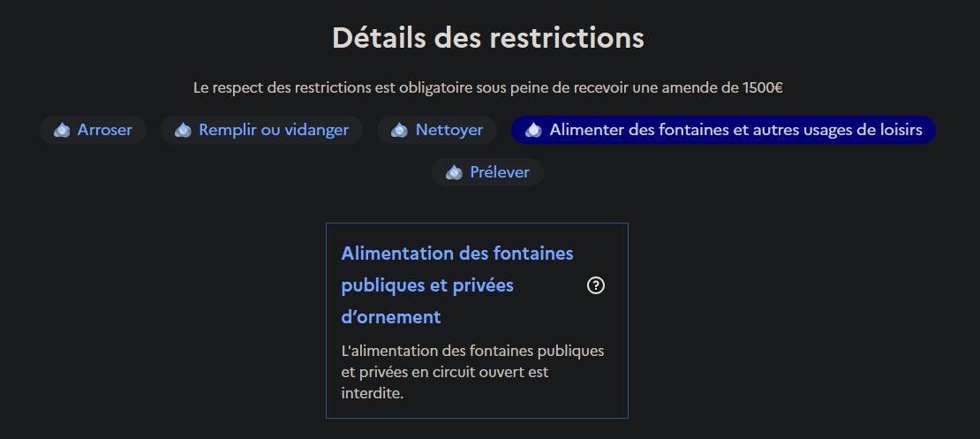This screenshot has height=439, width=980.
Task: Click the word "interdite" in the card
Action: (372, 394)
